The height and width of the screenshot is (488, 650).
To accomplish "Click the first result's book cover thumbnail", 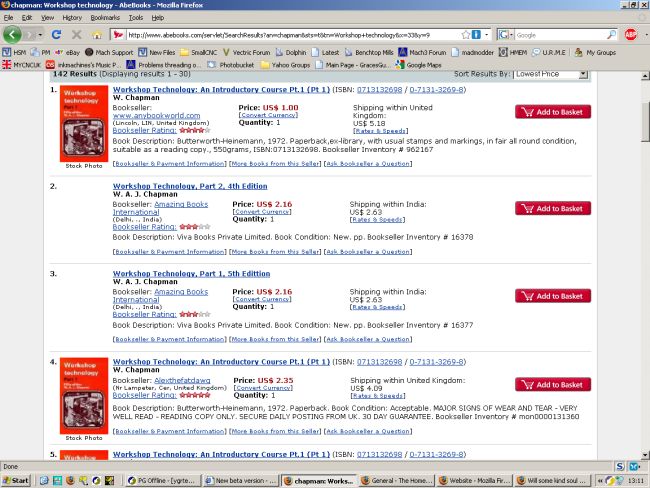I will [84, 124].
